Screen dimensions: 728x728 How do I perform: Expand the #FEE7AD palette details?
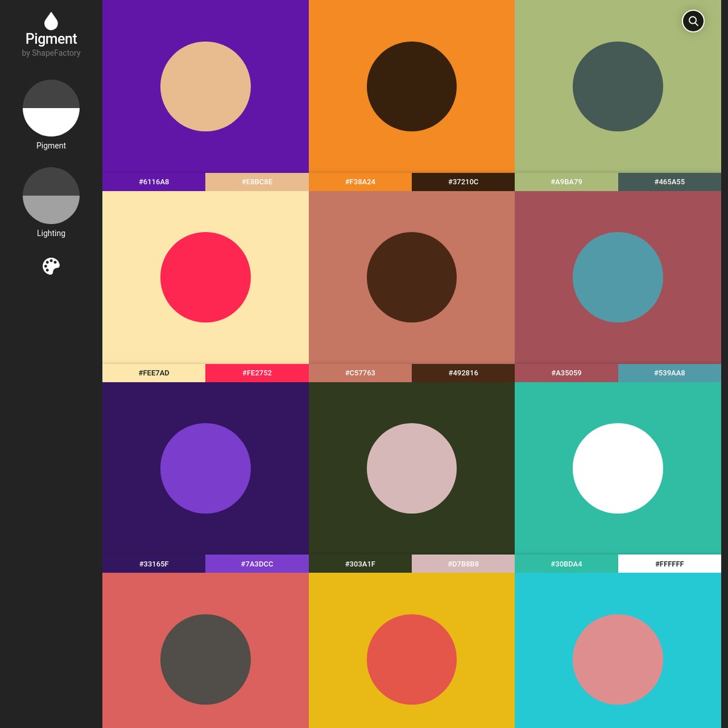point(153,373)
